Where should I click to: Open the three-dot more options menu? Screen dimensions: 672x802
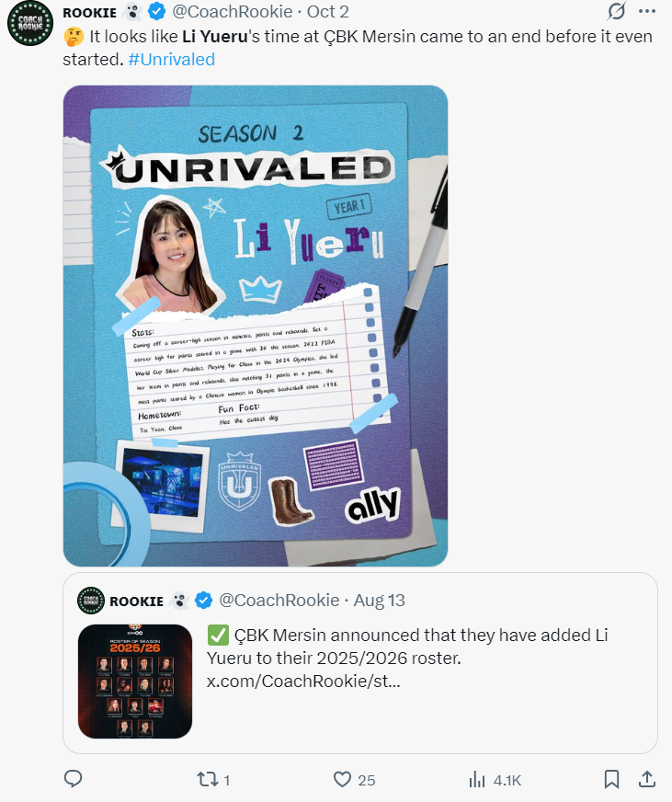pyautogui.click(x=647, y=11)
